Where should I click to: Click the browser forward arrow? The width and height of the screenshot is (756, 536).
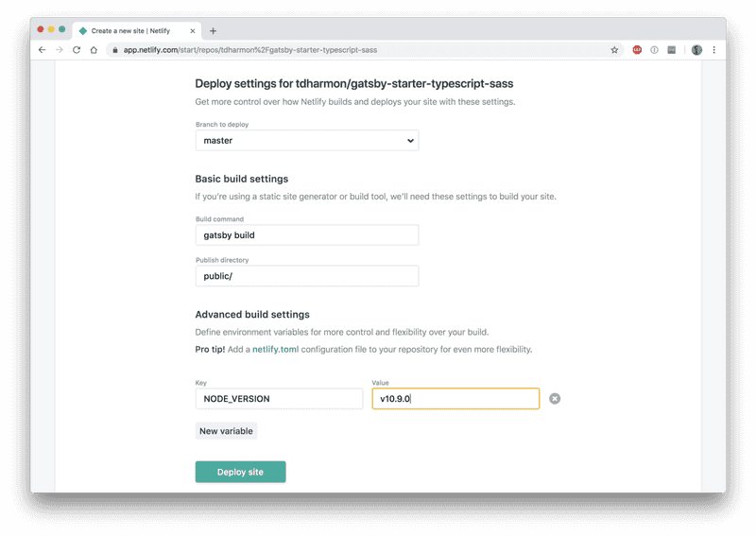pyautogui.click(x=60, y=50)
